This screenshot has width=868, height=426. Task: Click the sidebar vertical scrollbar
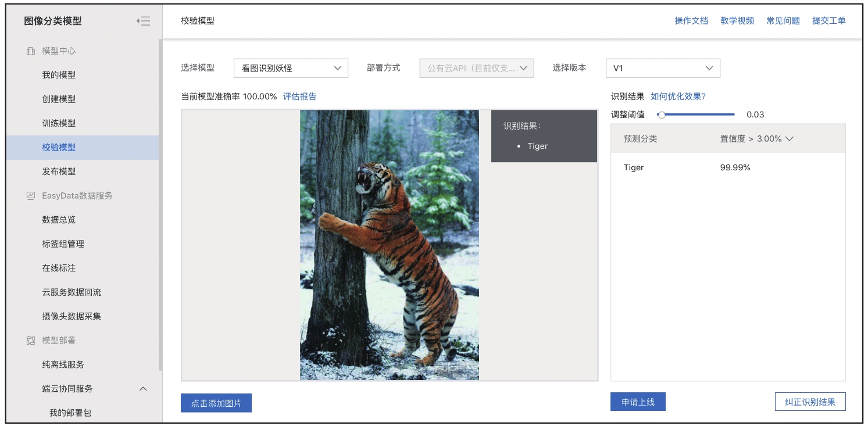pos(160,203)
